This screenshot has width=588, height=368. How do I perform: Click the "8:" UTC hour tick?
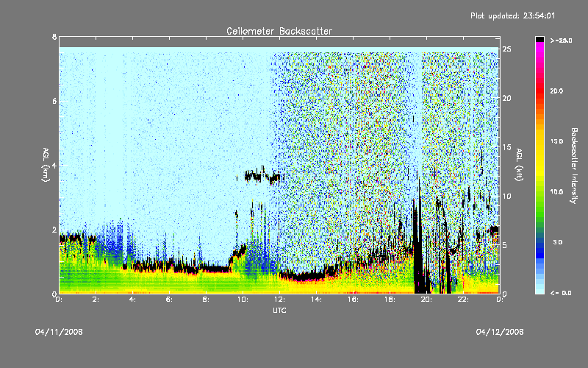tap(206, 300)
